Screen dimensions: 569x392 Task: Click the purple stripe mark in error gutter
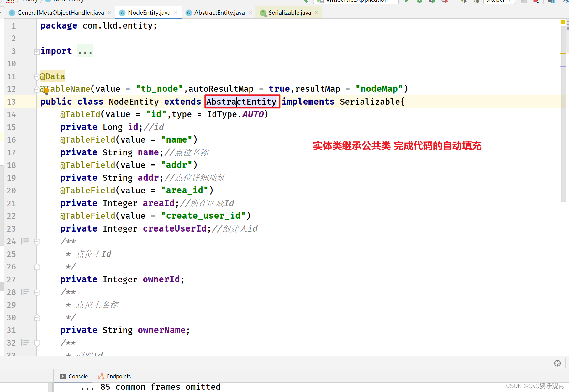563,66
